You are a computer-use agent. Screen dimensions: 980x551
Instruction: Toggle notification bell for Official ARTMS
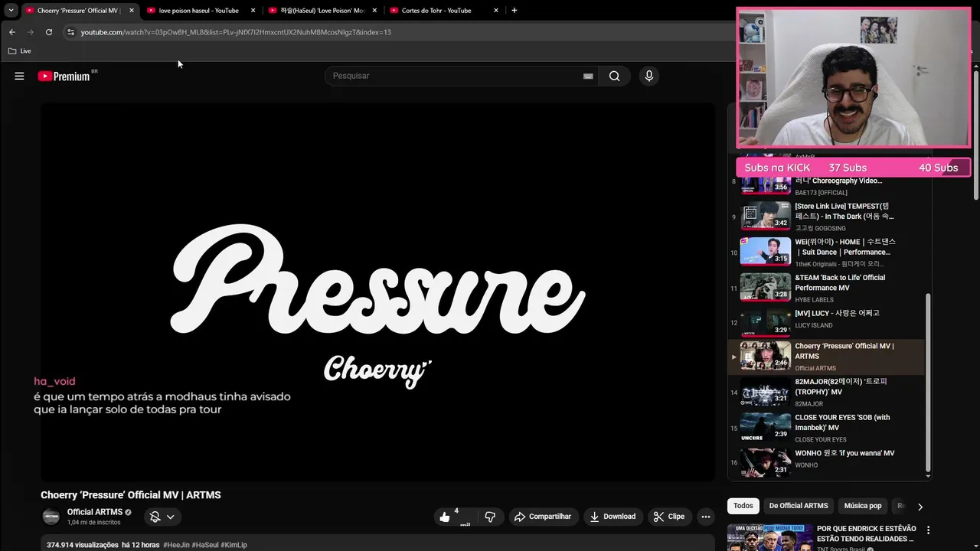(162, 517)
